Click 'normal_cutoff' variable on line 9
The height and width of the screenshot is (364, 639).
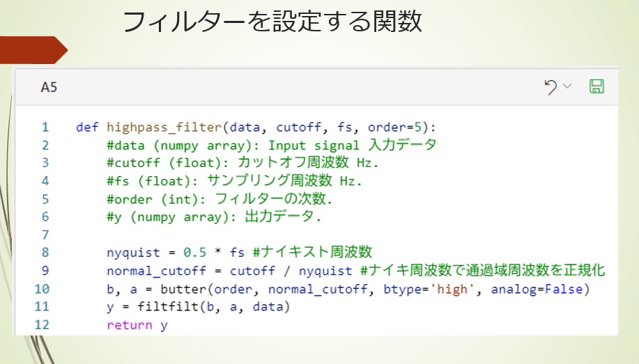pyautogui.click(x=157, y=271)
